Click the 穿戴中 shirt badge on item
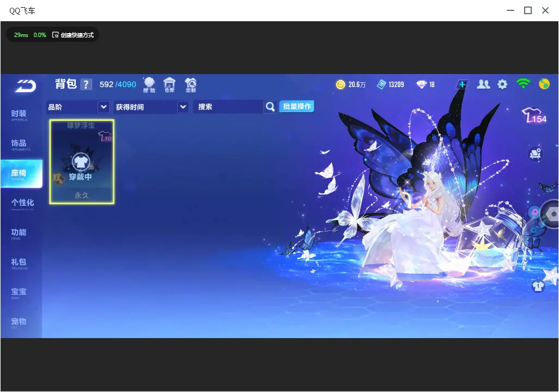The width and height of the screenshot is (559, 392). pos(81,162)
